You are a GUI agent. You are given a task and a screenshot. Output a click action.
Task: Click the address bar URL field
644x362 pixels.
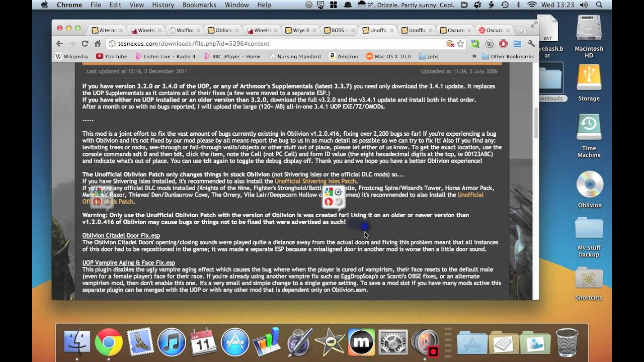click(x=277, y=44)
